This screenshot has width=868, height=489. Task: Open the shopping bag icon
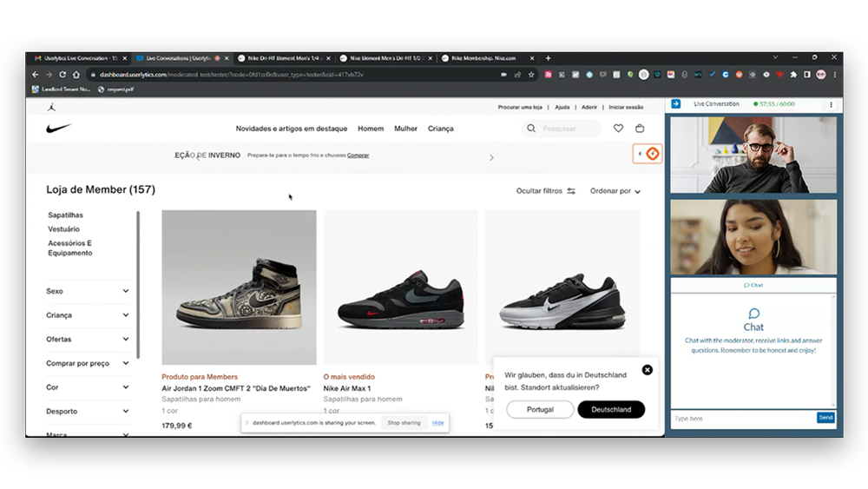(x=640, y=129)
